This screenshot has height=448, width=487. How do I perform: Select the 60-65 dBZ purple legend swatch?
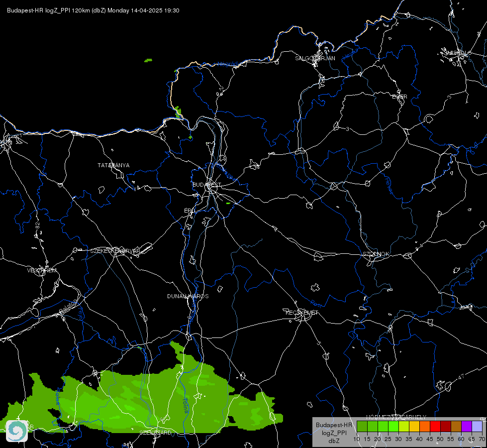[467, 427]
